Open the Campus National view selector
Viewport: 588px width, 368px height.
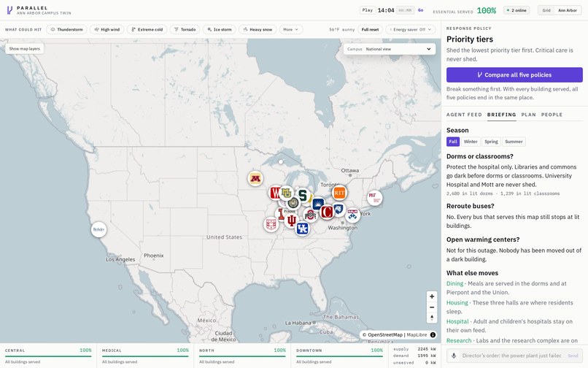click(390, 49)
